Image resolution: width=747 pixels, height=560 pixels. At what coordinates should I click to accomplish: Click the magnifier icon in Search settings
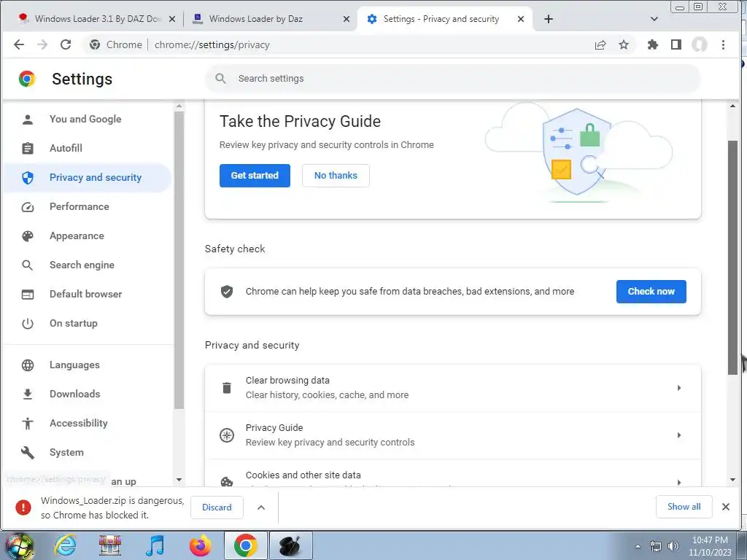tap(220, 79)
